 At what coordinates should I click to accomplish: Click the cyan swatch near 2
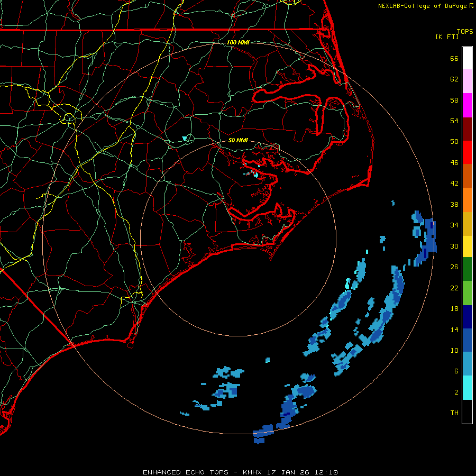[467, 387]
